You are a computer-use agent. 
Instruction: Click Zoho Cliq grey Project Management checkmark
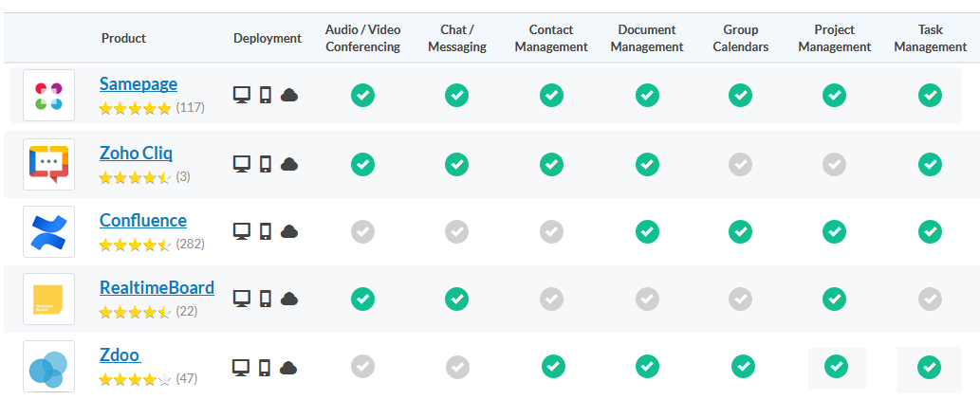coord(834,164)
